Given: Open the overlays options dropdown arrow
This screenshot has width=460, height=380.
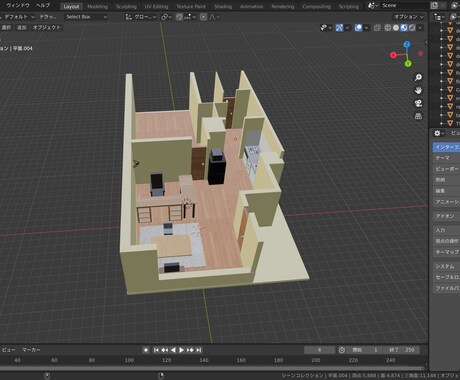Looking at the screenshot, I should coord(366,28).
